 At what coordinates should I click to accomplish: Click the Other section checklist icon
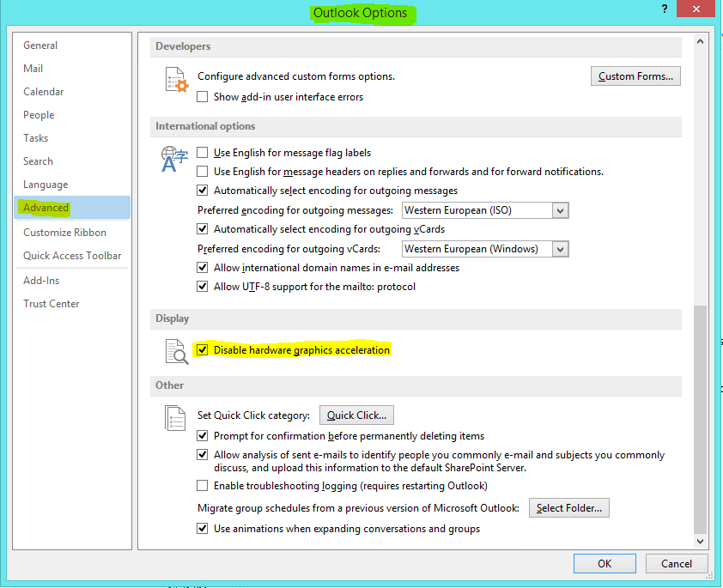tap(175, 419)
